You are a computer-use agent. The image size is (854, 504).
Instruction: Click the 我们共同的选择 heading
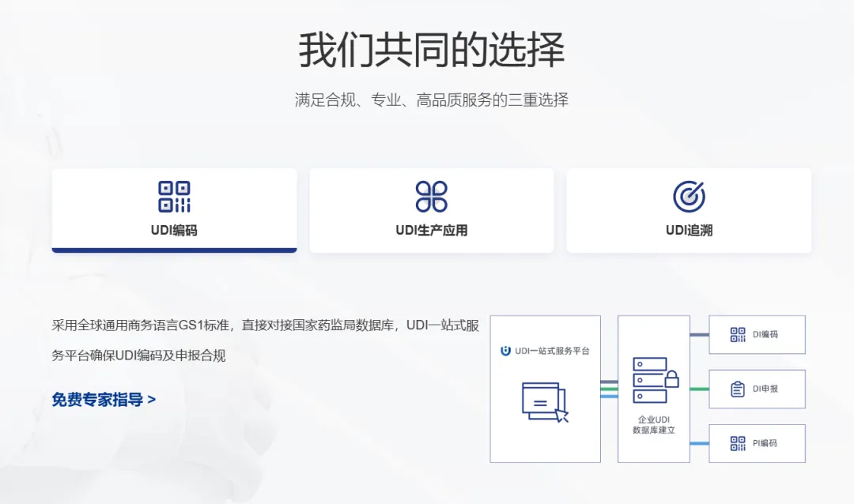point(431,51)
